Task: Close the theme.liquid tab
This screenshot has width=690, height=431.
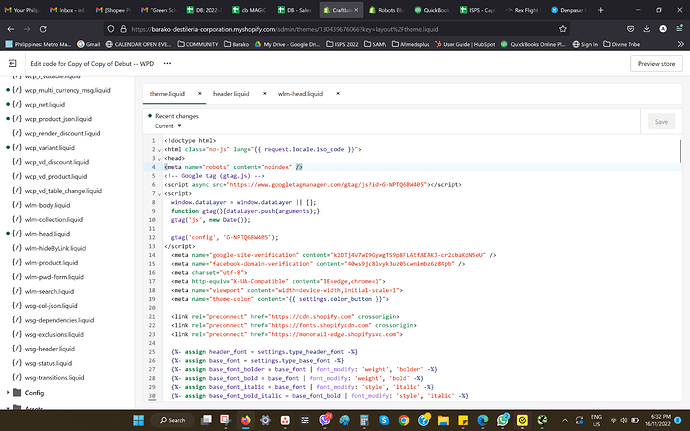Action: coord(200,93)
